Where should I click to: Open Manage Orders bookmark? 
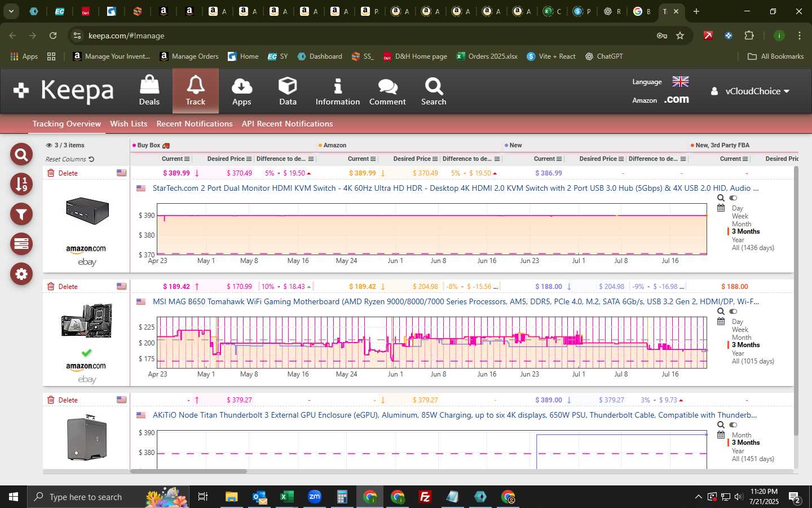189,56
